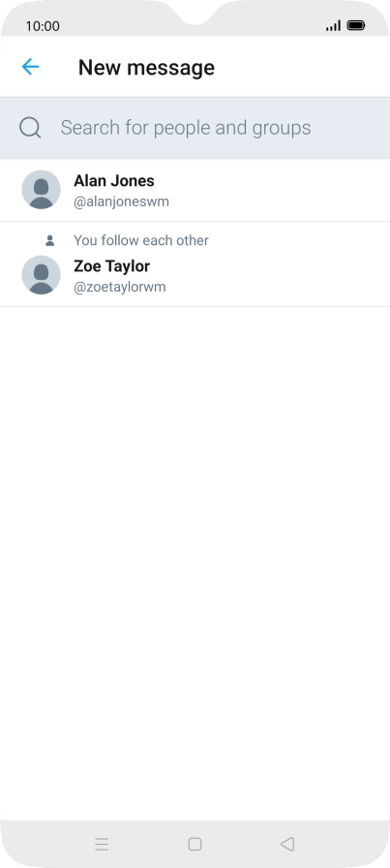Tap the 10:00 clock in status bar
Image resolution: width=390 pixels, height=868 pixels.
pos(43,26)
